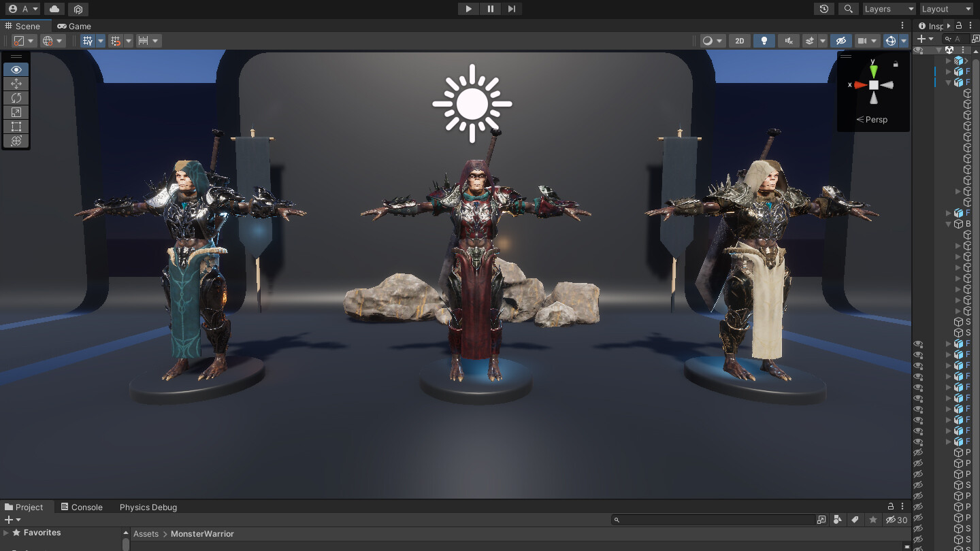980x551 pixels.
Task: Open the Layers dropdown
Action: point(889,9)
